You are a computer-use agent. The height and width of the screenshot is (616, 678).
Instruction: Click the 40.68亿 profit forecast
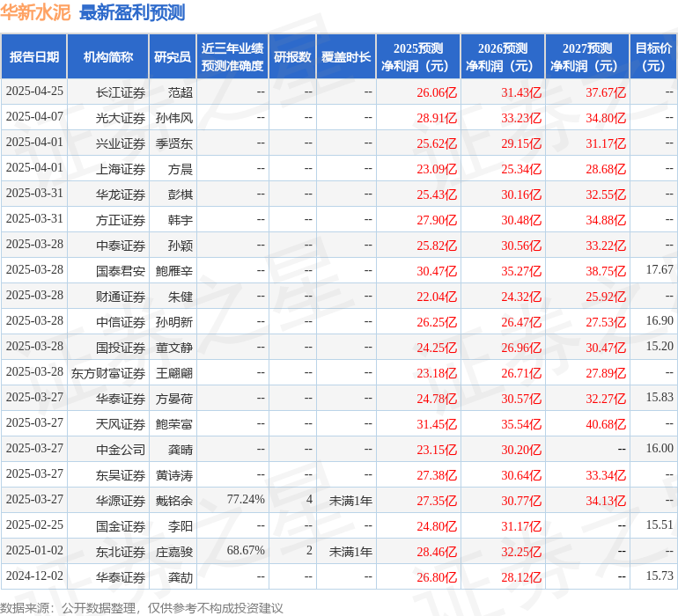(606, 424)
